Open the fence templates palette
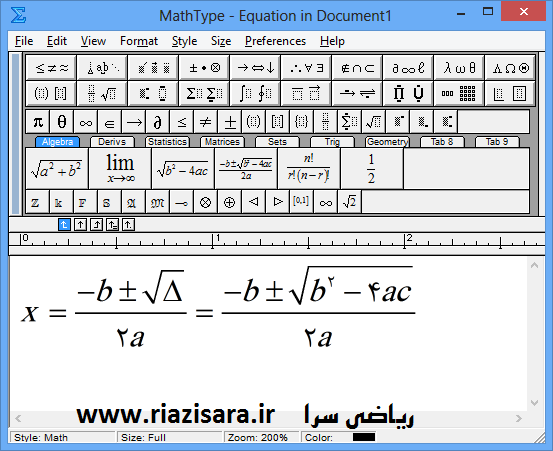The width and height of the screenshot is (553, 451). point(51,93)
